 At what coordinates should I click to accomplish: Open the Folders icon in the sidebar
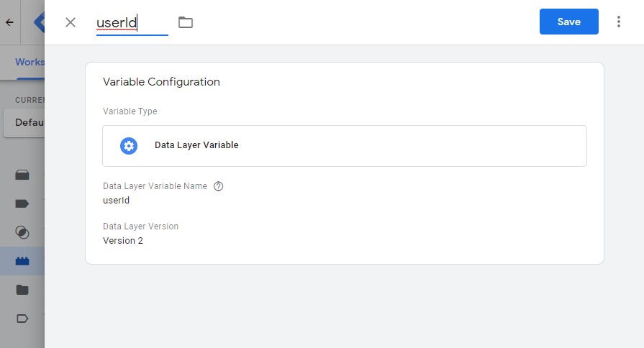click(22, 290)
